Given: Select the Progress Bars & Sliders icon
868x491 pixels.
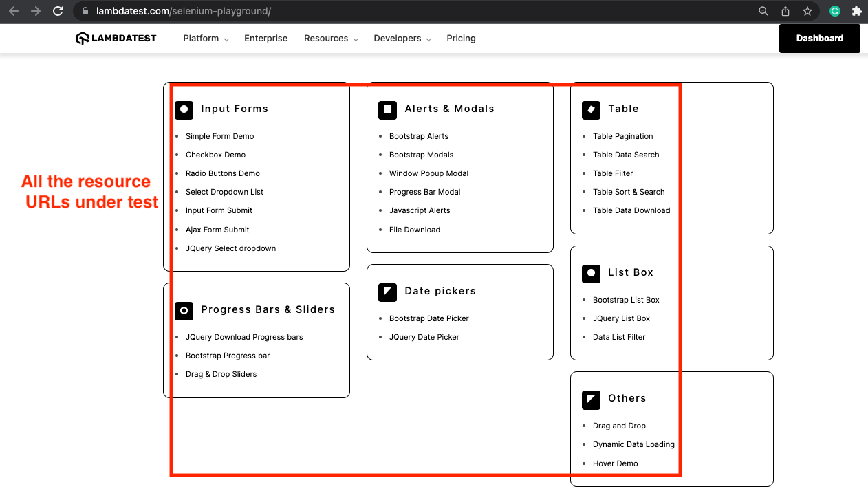Looking at the screenshot, I should pyautogui.click(x=184, y=311).
